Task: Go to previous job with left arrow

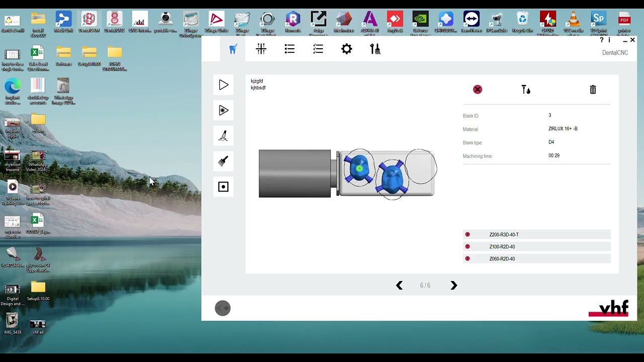Action: pyautogui.click(x=399, y=286)
